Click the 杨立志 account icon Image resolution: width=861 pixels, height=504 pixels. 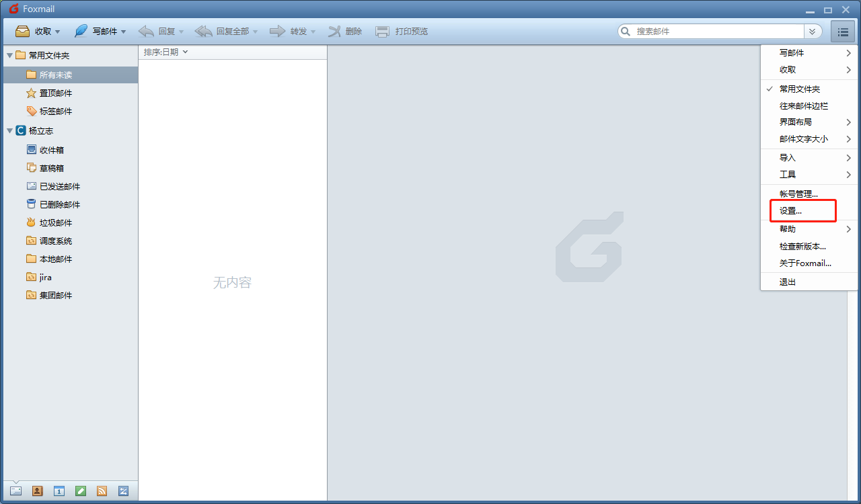tap(20, 130)
